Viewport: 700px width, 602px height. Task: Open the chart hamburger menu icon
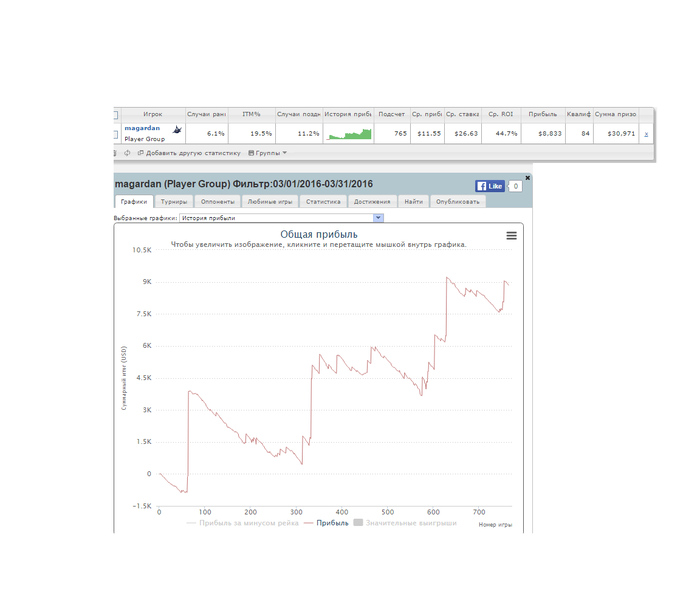click(511, 235)
